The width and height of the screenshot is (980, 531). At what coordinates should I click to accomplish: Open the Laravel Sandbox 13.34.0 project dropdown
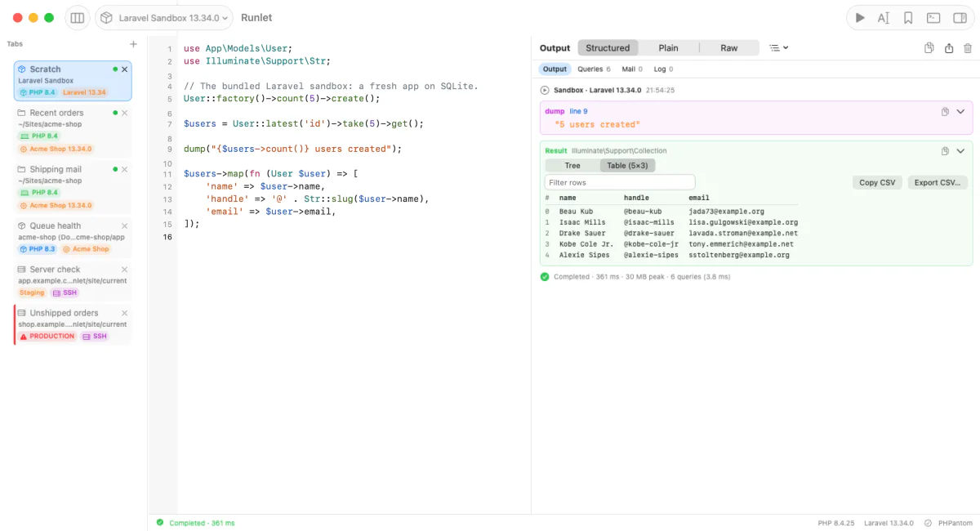164,17
